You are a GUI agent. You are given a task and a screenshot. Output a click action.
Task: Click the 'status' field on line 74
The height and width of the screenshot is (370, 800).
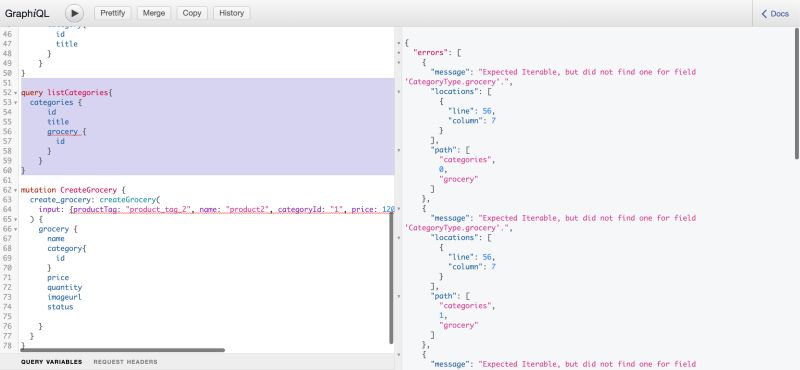click(60, 307)
